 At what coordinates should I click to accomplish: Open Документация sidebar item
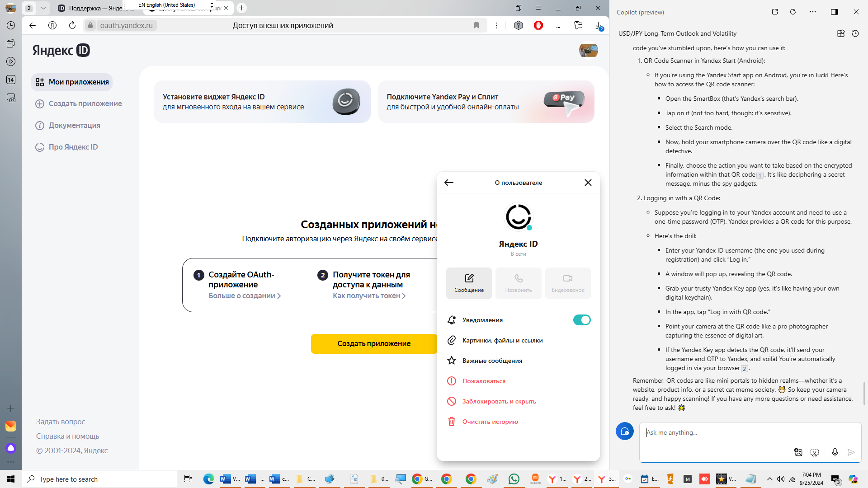click(x=68, y=125)
